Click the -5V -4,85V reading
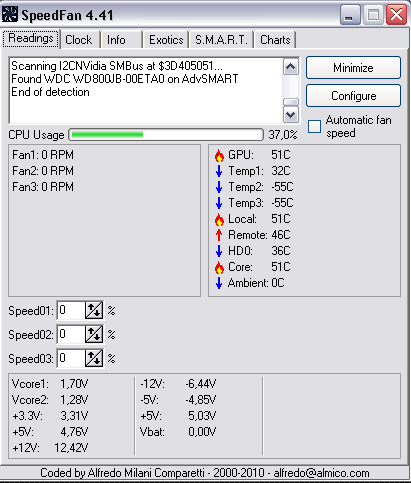Viewport: 411px width, 483px height. pyautogui.click(x=178, y=400)
